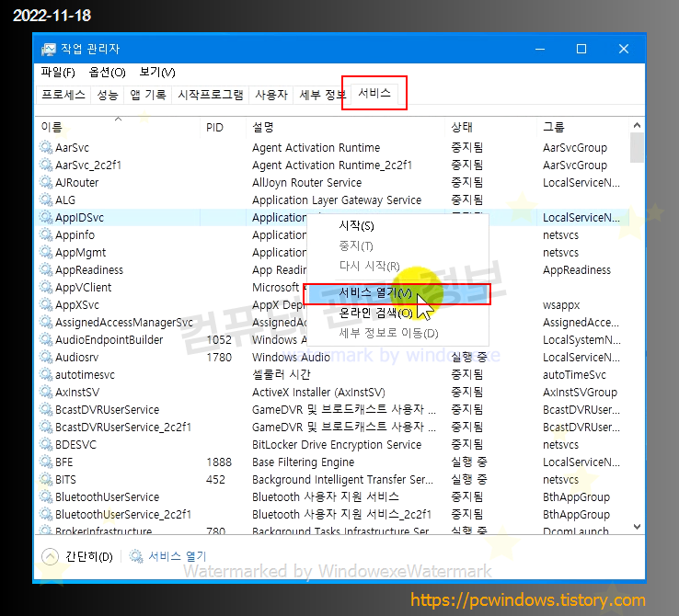Click the gear icon beside AssignedAccessManagerSvc
Viewport: 679px width, 616px height.
46,322
